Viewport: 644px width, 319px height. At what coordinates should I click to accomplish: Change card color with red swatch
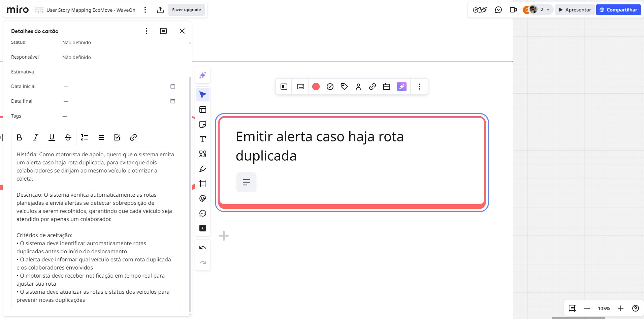[316, 87]
